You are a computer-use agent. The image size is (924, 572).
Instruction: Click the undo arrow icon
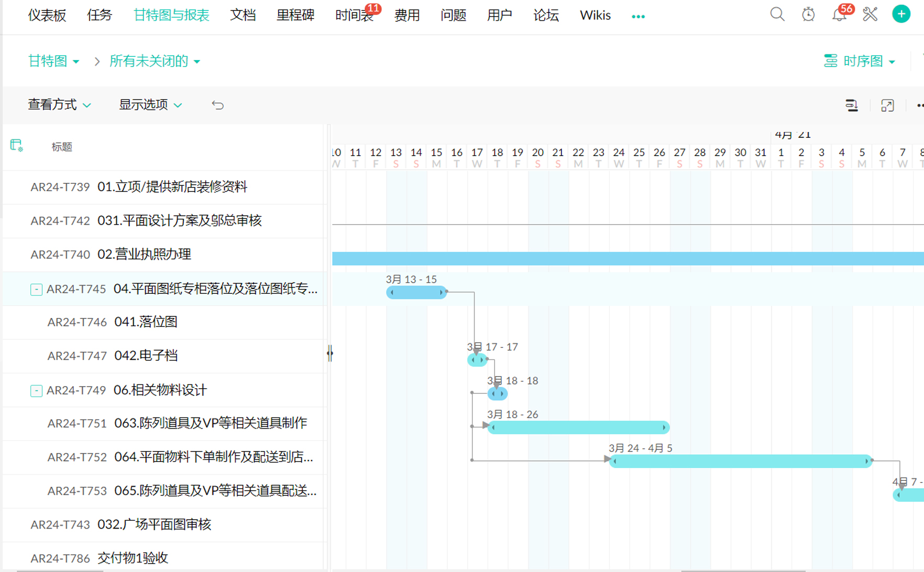tap(217, 105)
